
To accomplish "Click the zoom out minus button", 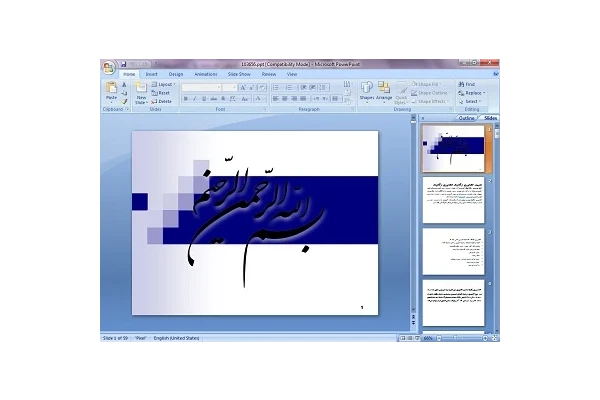I will coord(439,338).
